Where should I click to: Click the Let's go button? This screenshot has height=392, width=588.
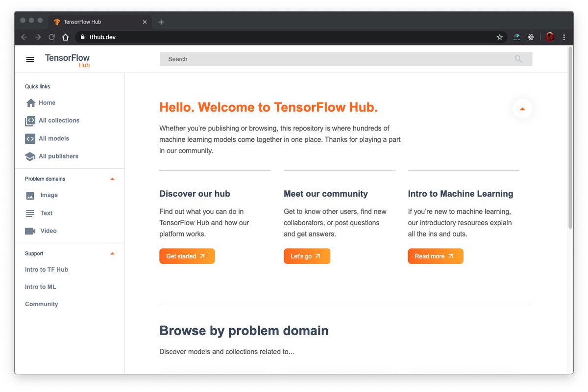(x=307, y=256)
